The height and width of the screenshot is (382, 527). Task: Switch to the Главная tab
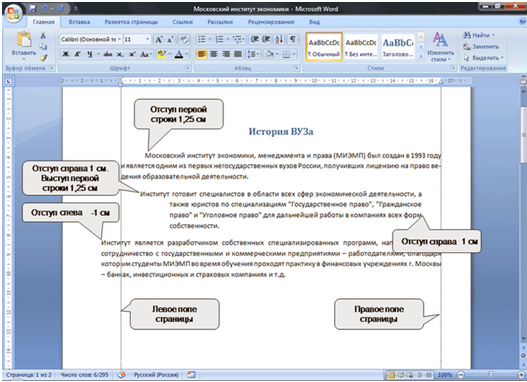pyautogui.click(x=43, y=22)
